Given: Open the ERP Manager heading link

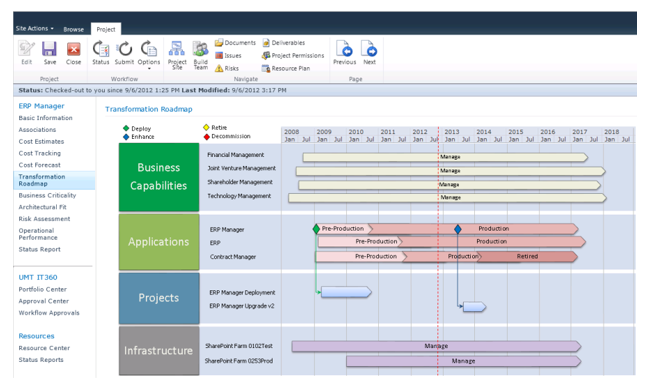Looking at the screenshot, I should pos(42,106).
